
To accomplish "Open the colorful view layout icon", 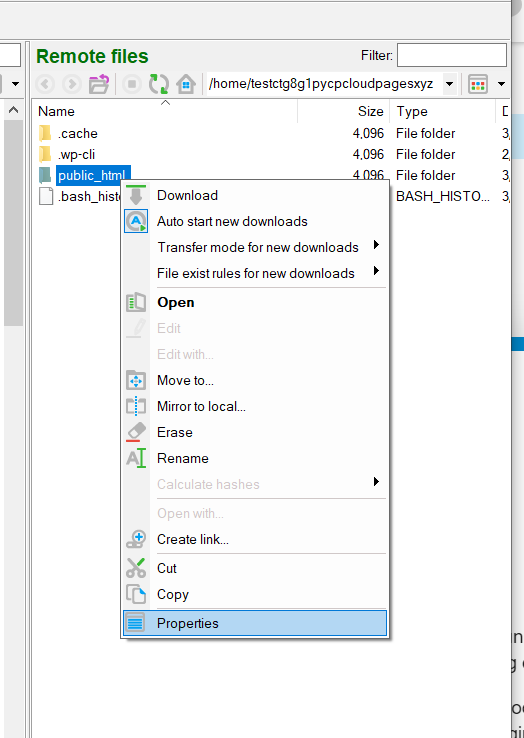I will pos(477,84).
